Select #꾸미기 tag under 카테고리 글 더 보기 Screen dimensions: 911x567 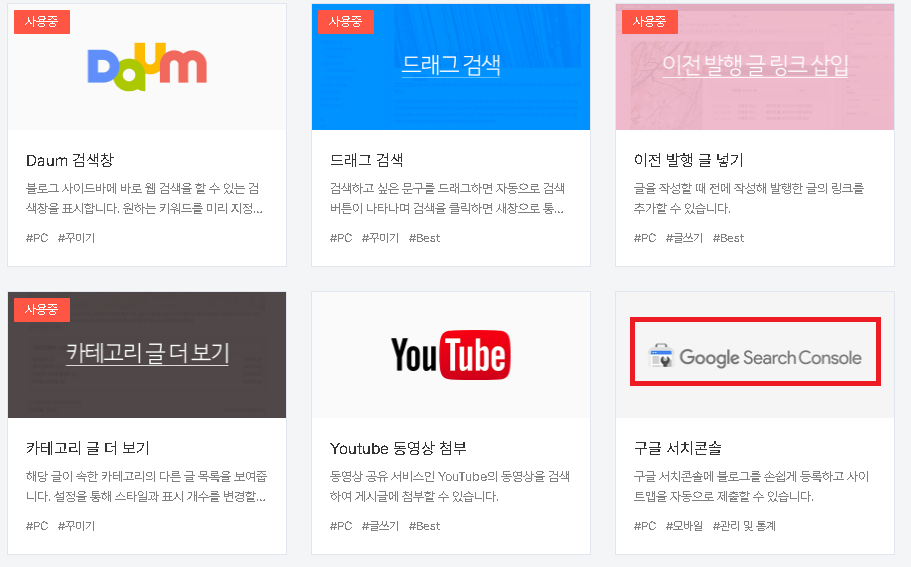[x=76, y=526]
